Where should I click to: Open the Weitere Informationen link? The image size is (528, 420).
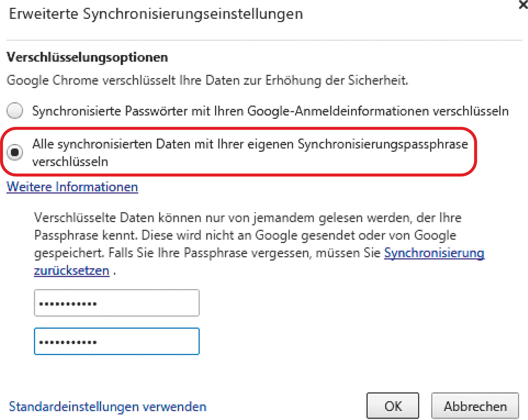(x=72, y=187)
